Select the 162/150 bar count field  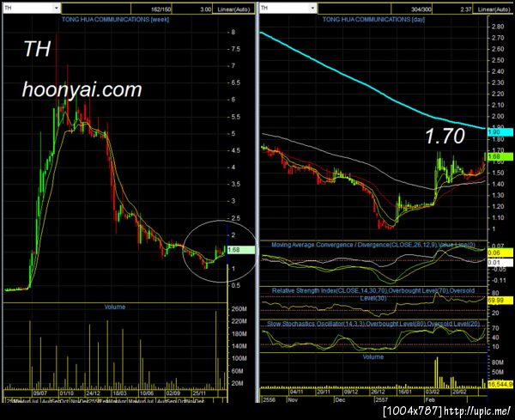(151, 9)
